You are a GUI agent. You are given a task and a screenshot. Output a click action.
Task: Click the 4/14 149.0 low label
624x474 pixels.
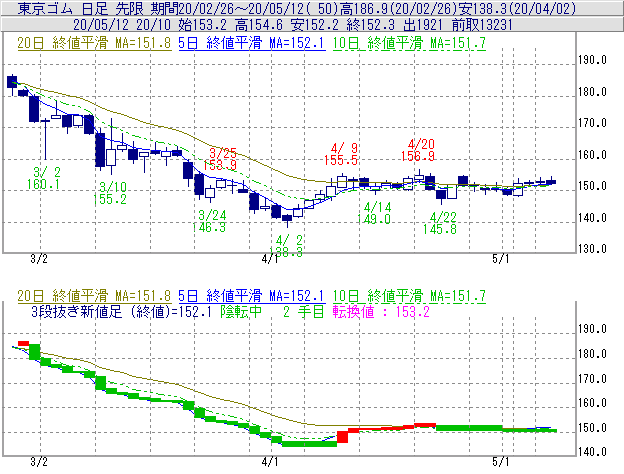[x=374, y=213]
